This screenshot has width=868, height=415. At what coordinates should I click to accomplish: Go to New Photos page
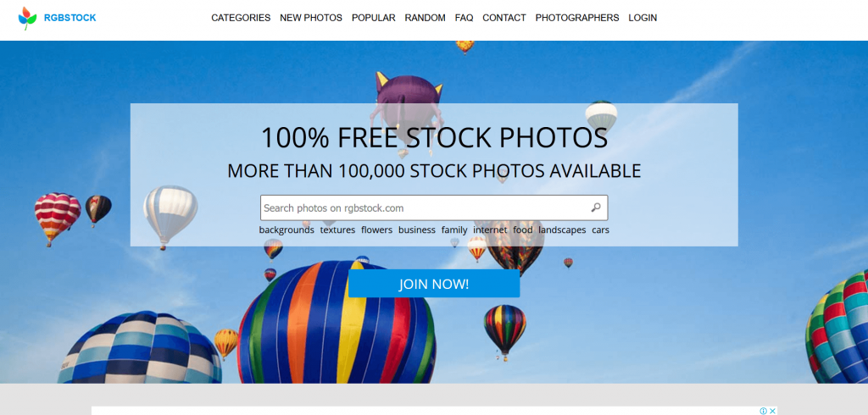click(x=311, y=18)
